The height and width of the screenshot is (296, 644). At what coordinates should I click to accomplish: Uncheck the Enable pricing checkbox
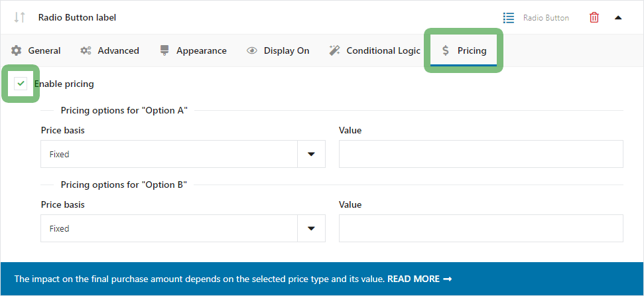pos(21,84)
